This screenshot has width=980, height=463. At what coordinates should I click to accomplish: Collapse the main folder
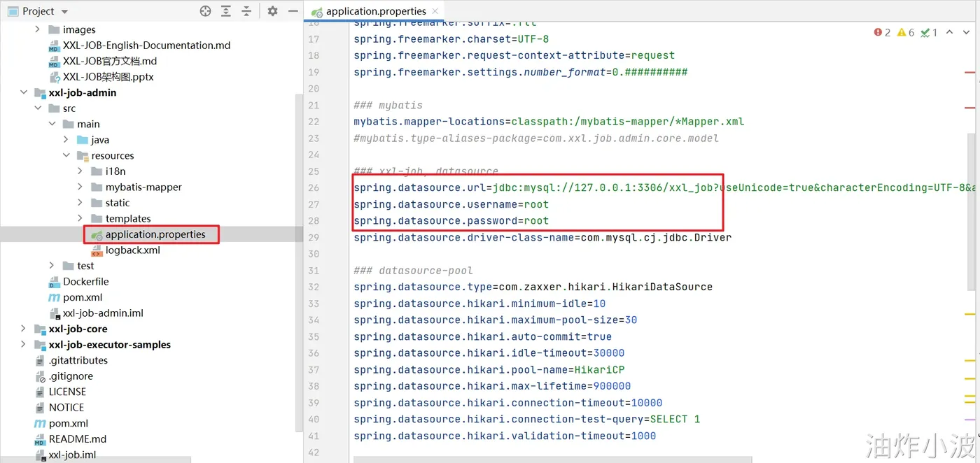click(x=52, y=124)
